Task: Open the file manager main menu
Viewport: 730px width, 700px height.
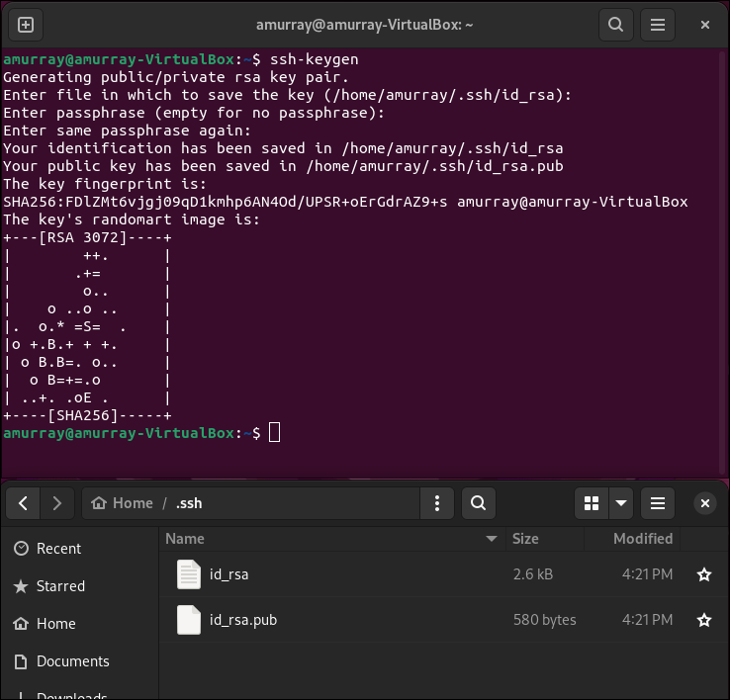Action: click(x=660, y=503)
